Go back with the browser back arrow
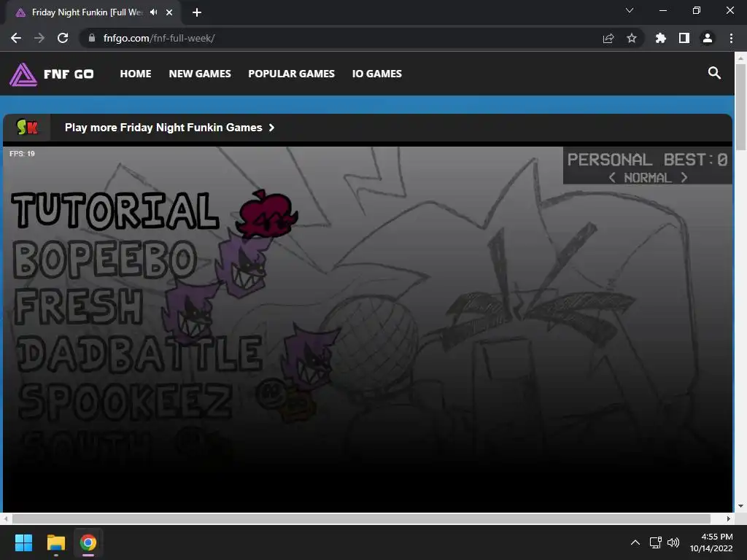Screen dimensions: 747x560 tap(16, 38)
